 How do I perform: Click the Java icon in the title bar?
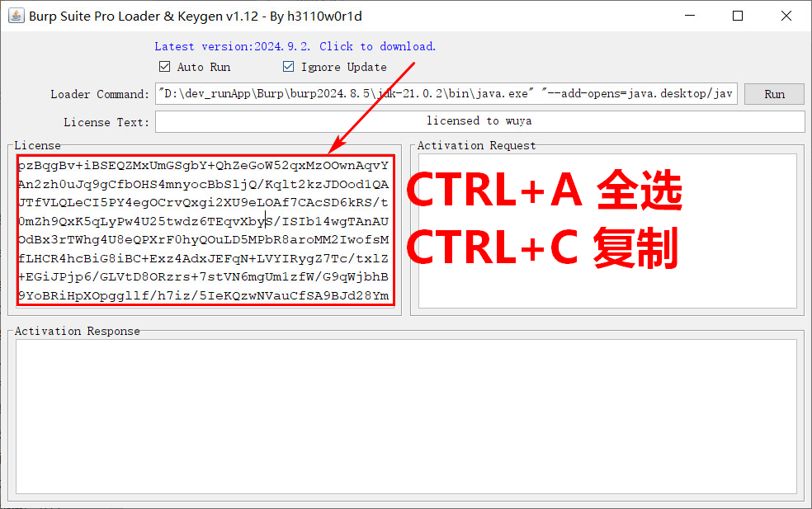16,16
